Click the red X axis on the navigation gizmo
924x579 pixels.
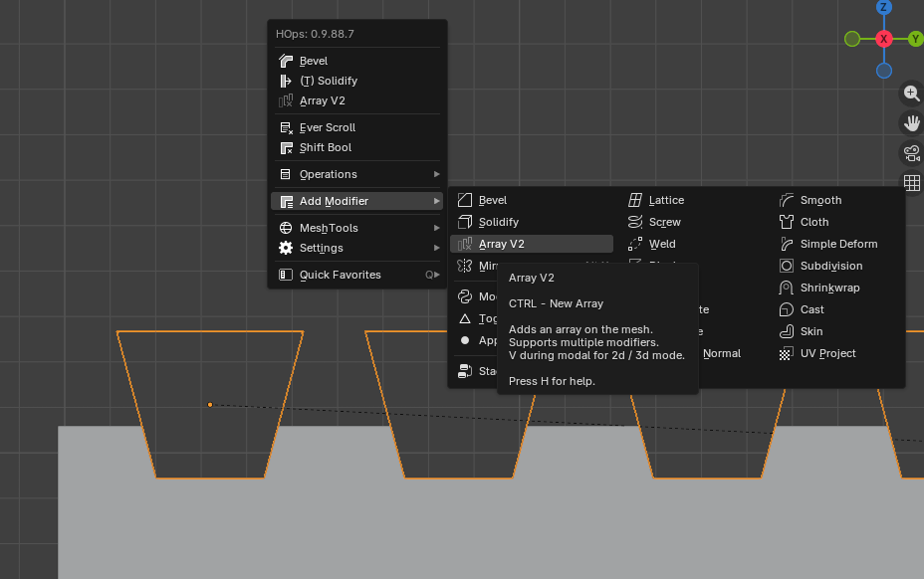pos(883,39)
